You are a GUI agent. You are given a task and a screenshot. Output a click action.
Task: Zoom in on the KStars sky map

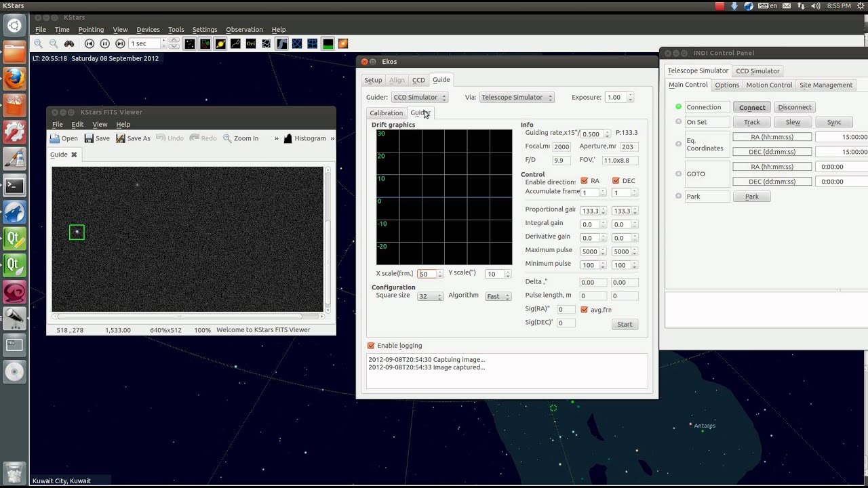tap(38, 43)
